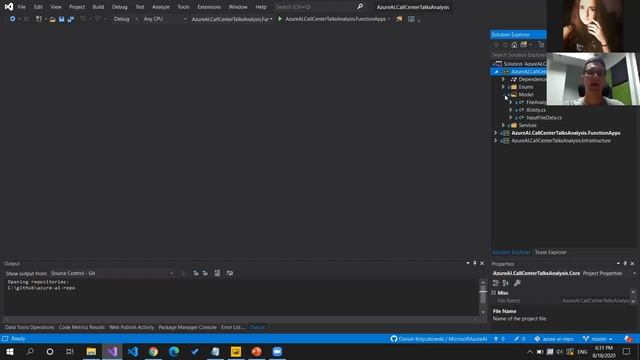Select IEntity.cs in Solution Explorer
Image resolution: width=640 pixels, height=360 pixels.
(536, 110)
